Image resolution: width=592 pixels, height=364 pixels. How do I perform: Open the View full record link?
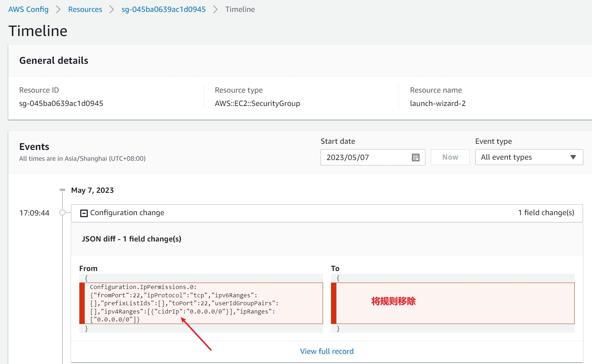[327, 351]
